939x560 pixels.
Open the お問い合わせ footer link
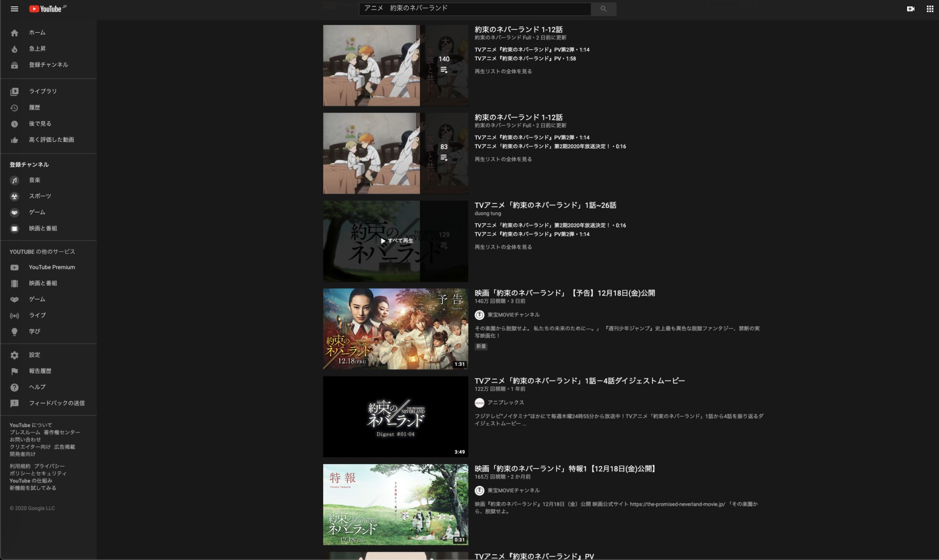click(x=25, y=440)
